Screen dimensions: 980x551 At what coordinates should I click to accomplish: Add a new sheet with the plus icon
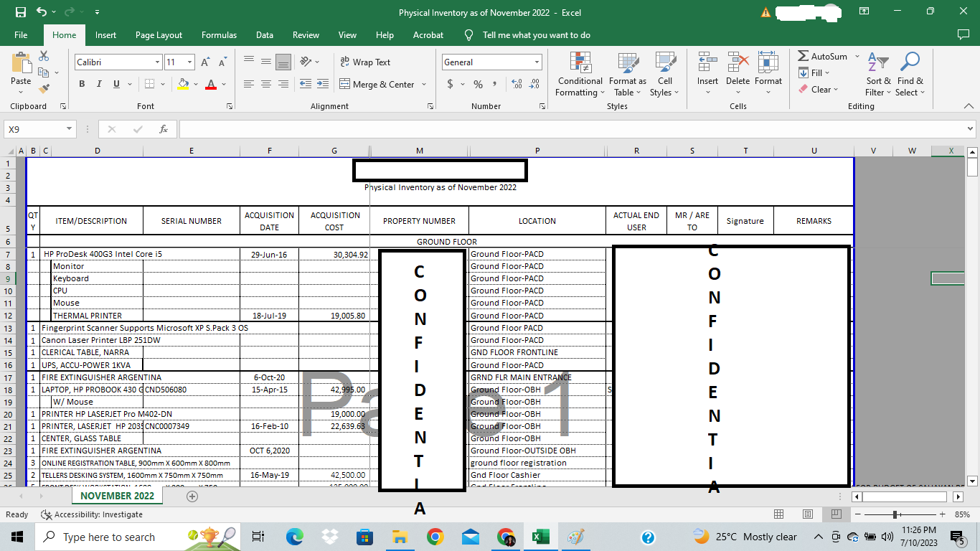(x=192, y=496)
